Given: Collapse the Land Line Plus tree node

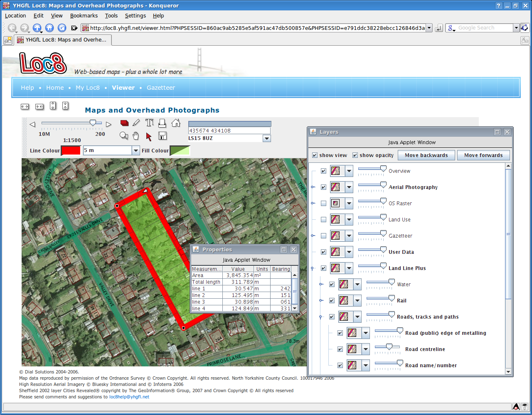Looking at the screenshot, I should (313, 268).
